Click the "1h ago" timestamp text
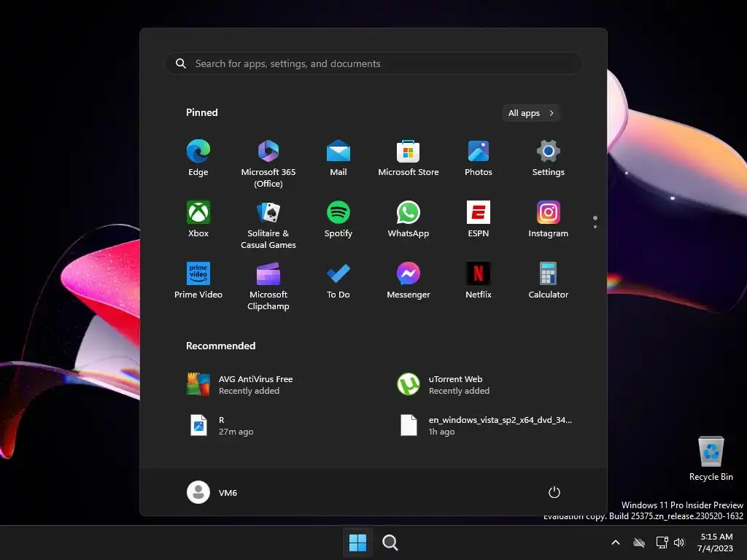747x560 pixels. (x=441, y=432)
